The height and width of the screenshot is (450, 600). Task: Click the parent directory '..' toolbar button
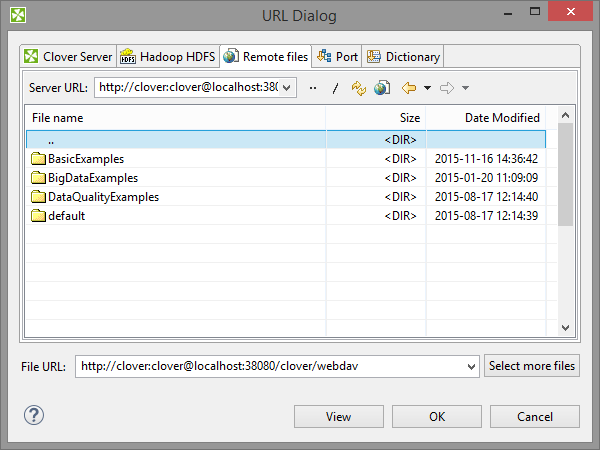[313, 88]
